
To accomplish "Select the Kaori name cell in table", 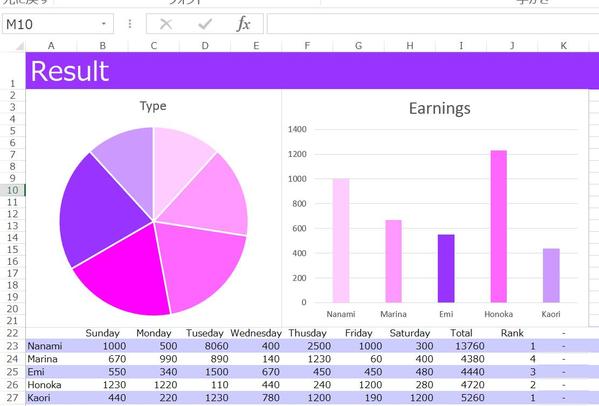I will coord(51,398).
